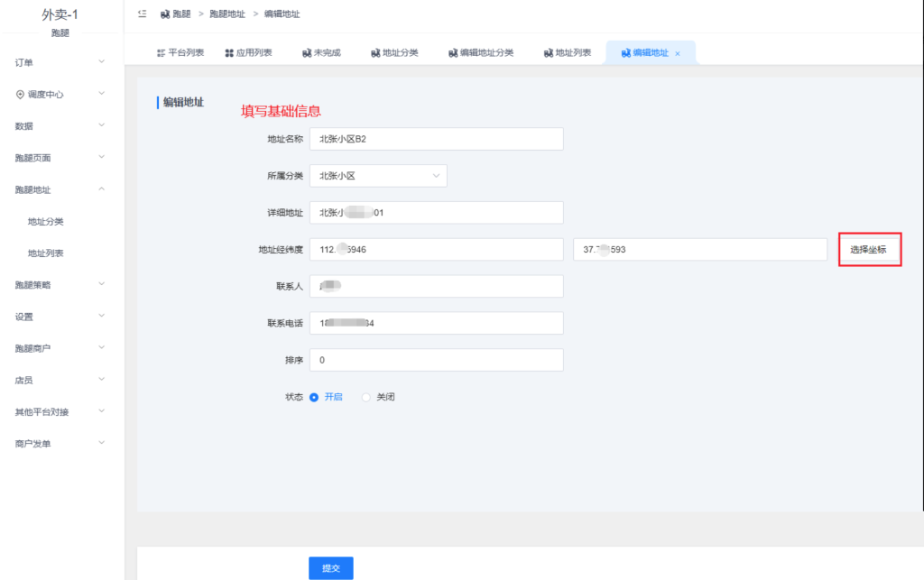
Task: Click the sidebar collapse icon in breadcrumb bar
Action: (x=142, y=14)
